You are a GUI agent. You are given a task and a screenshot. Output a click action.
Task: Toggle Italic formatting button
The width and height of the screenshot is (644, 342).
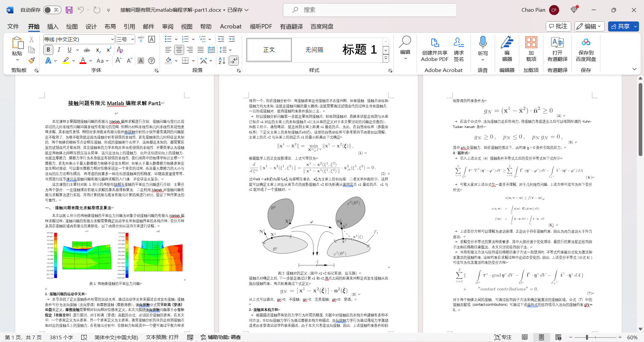click(x=59, y=50)
